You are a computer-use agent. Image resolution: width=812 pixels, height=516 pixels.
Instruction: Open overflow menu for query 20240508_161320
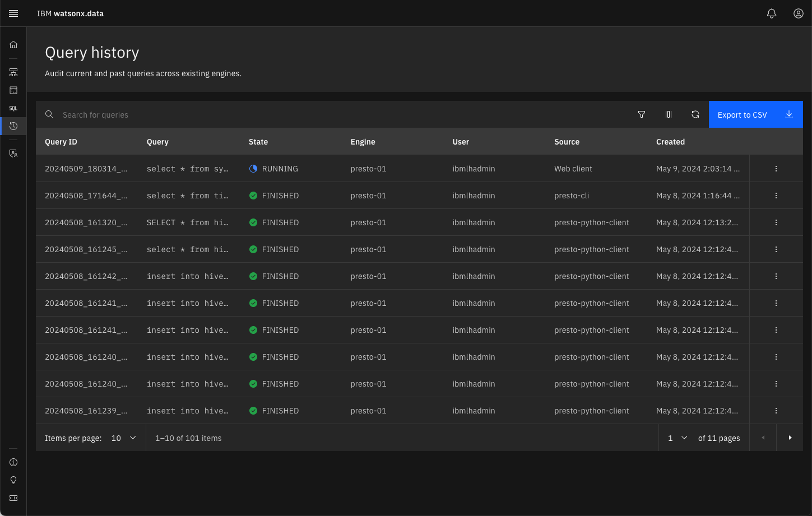point(776,222)
